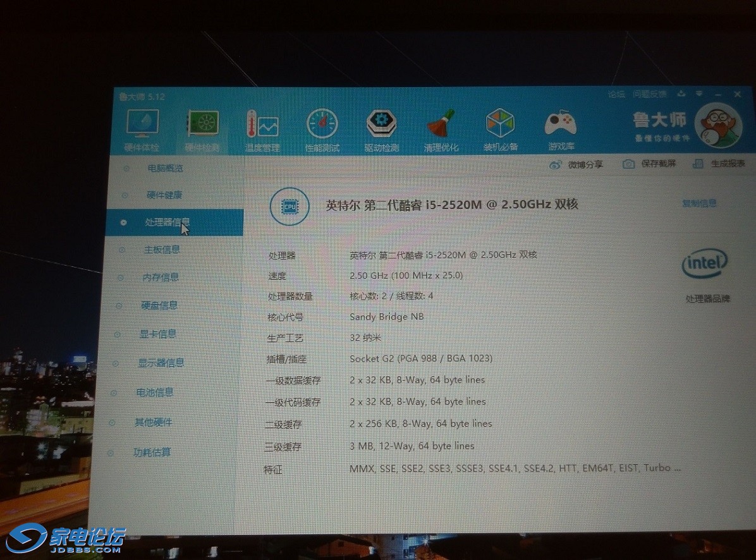Click the title bar skin icon
The image size is (756, 560).
[x=681, y=94]
